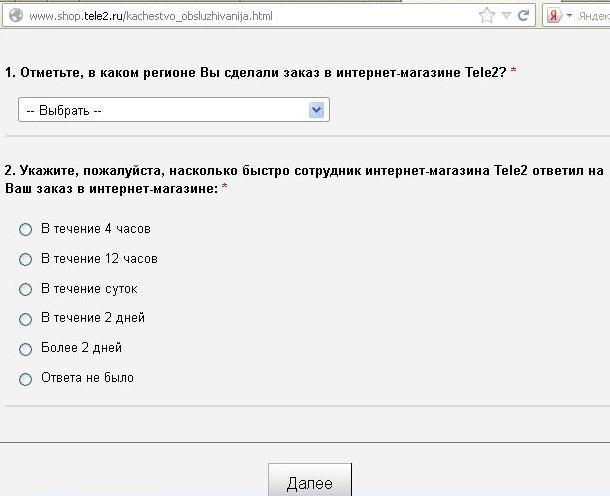Screen dimensions: 610x496
Task: Open the search engine selector dropdown arrow
Action: 569,16
